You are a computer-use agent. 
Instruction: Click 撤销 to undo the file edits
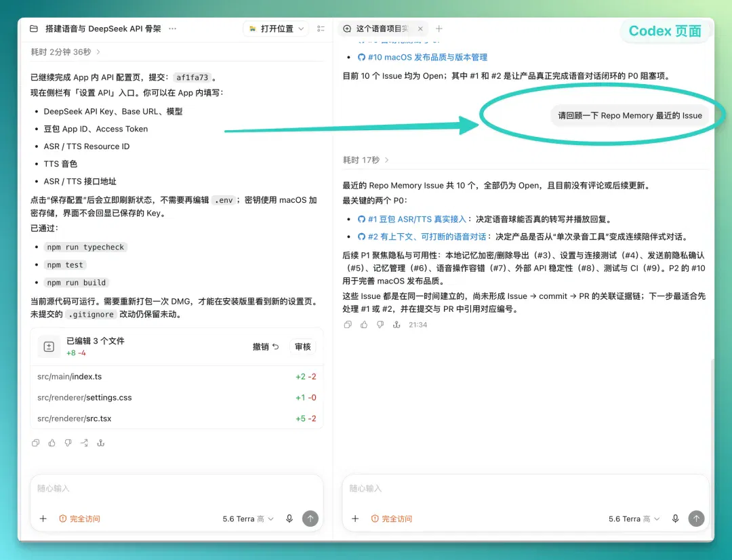tap(266, 346)
